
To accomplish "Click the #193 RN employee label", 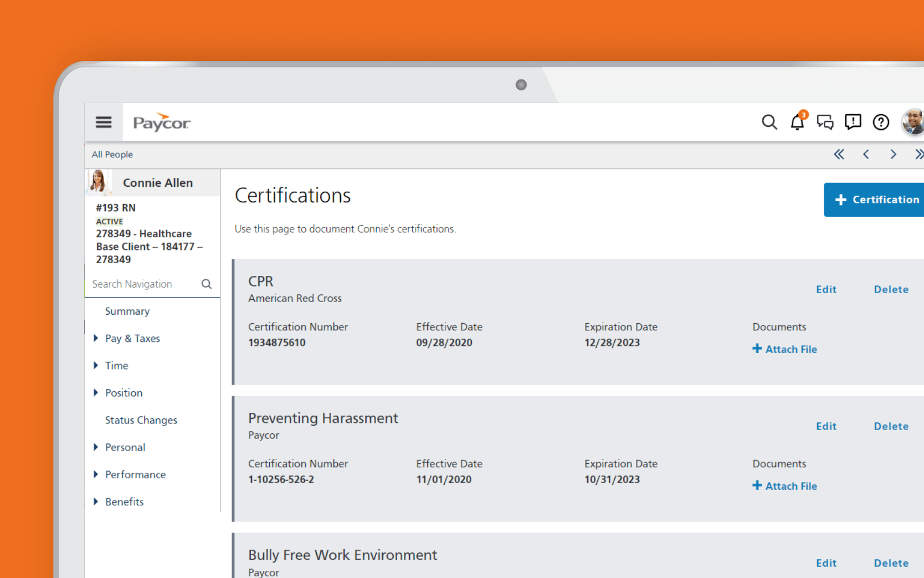I will (x=116, y=208).
